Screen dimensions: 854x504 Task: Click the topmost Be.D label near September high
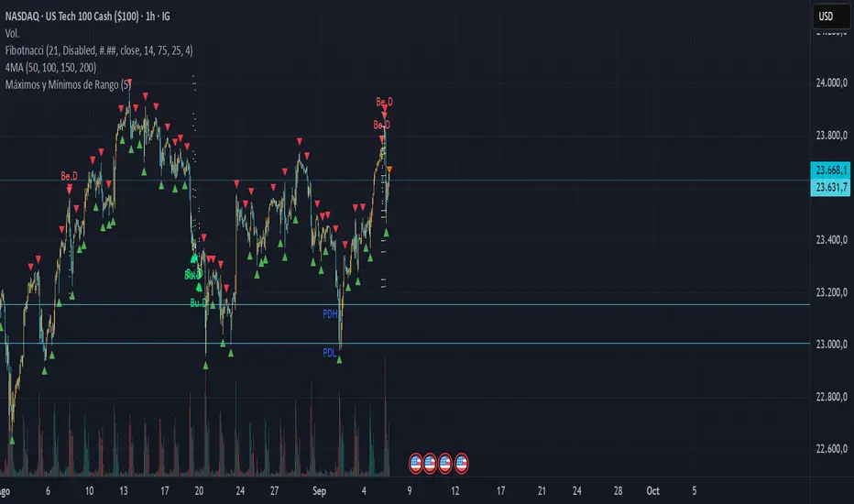pos(384,102)
